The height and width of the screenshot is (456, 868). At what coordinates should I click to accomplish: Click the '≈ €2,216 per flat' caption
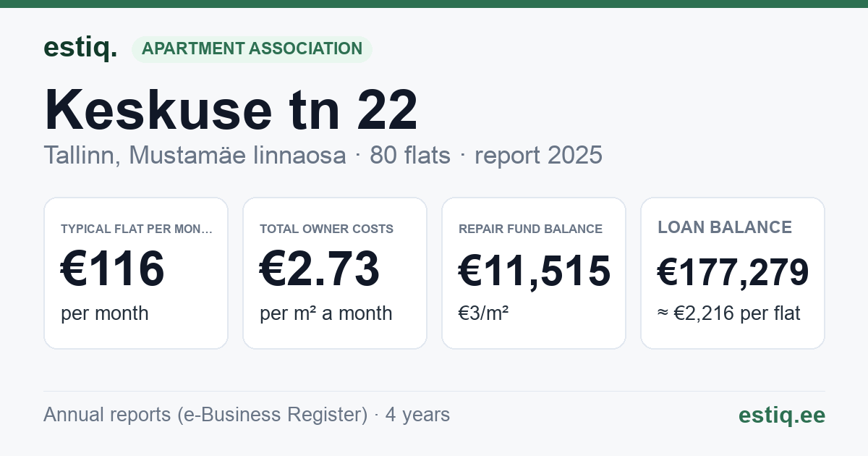tap(729, 313)
